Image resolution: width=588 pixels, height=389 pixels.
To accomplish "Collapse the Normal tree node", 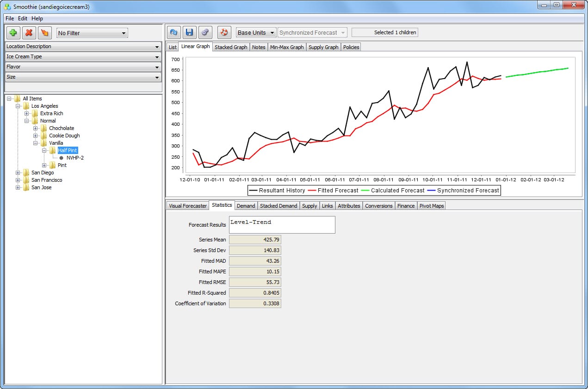I will click(x=27, y=121).
